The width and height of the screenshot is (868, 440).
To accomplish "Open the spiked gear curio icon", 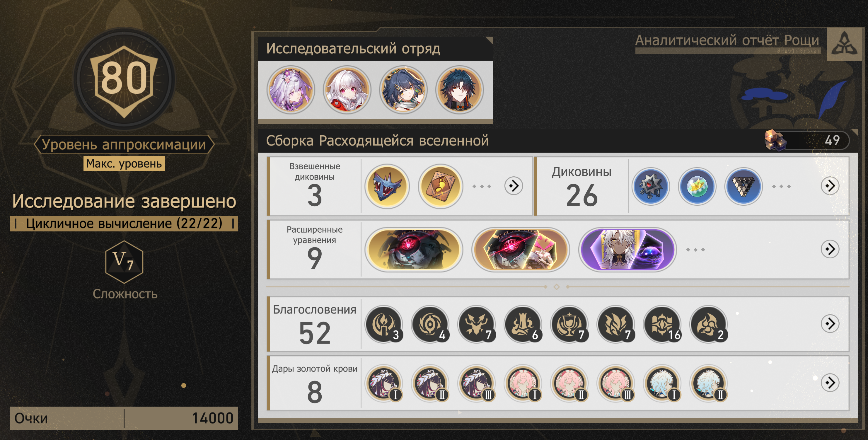I will pyautogui.click(x=651, y=186).
